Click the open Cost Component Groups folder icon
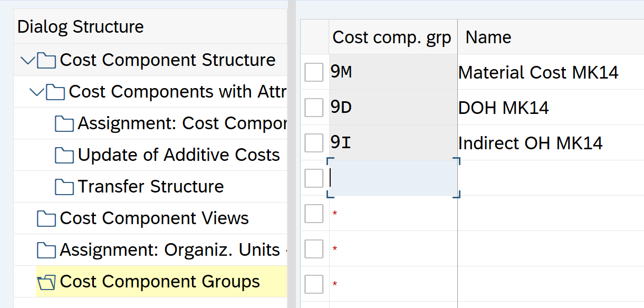Screen dimensions: 644x308 46,283
